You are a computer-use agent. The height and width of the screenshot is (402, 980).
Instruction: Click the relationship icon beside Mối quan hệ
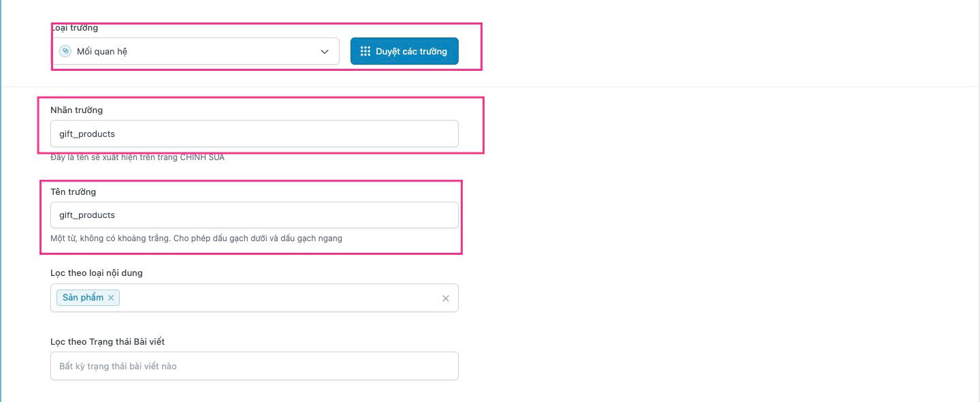coord(65,51)
